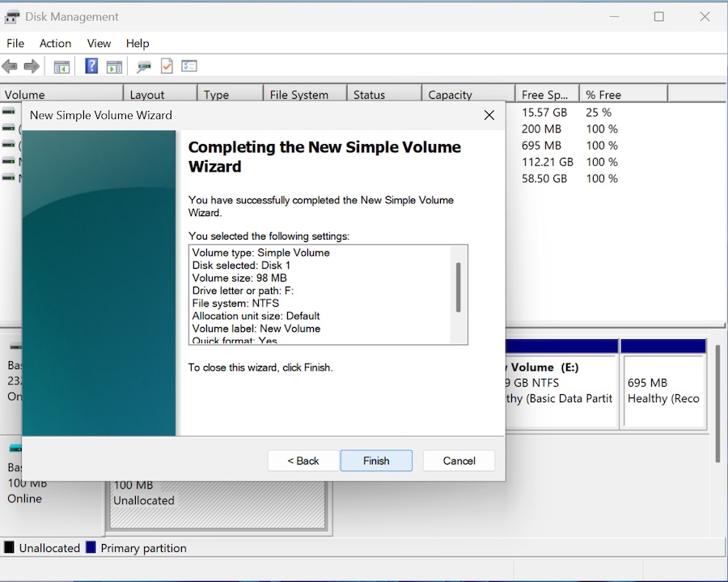
Task: Click the Forward arrow toolbar icon
Action: tap(32, 66)
